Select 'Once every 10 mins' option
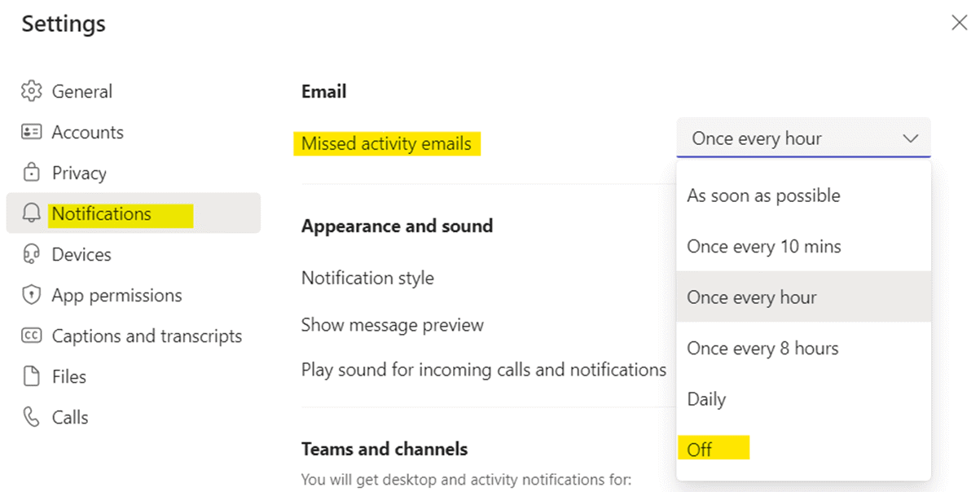The width and height of the screenshot is (980, 492). 803,246
